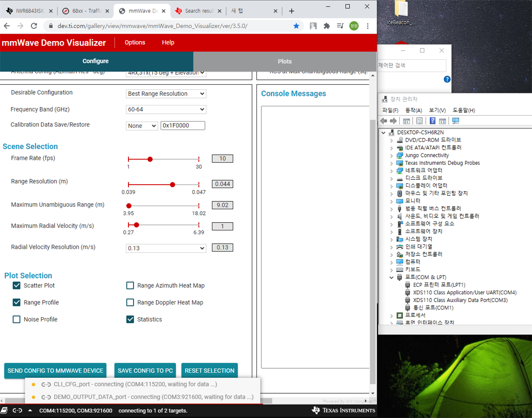Click the Maximum Radial Velocity slider handle
This screenshot has width=532, height=418.
137,225
